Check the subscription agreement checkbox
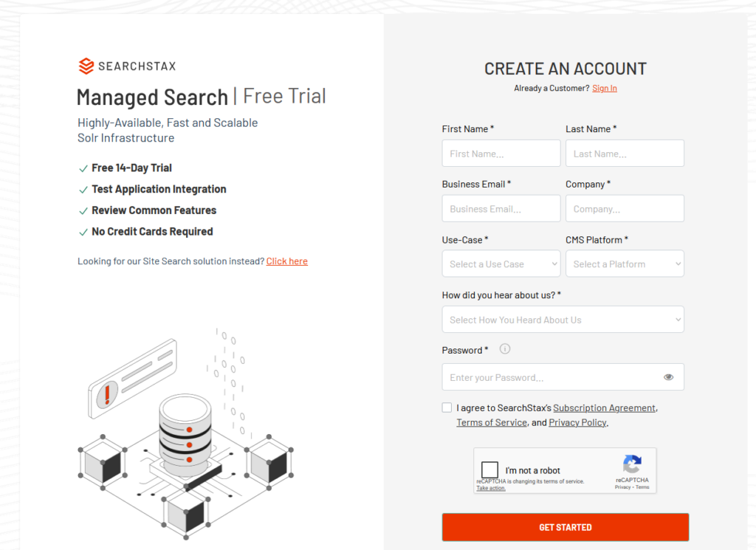The image size is (756, 550). click(447, 408)
